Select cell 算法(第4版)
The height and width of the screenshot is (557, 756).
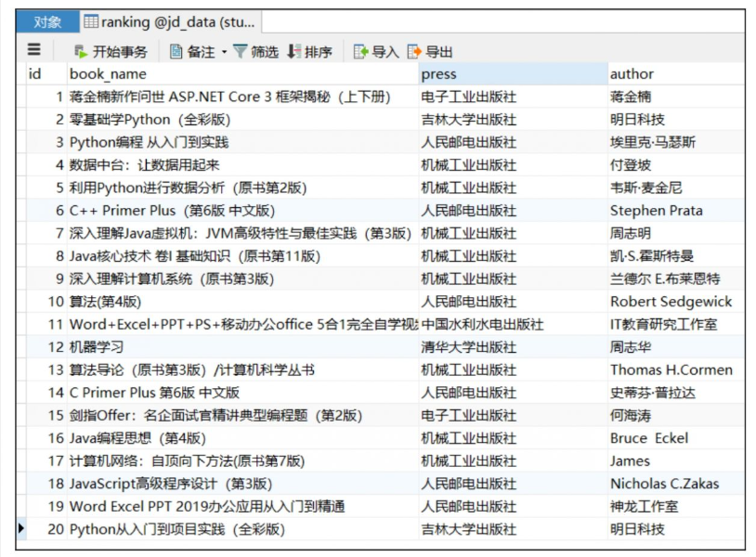tap(242, 302)
